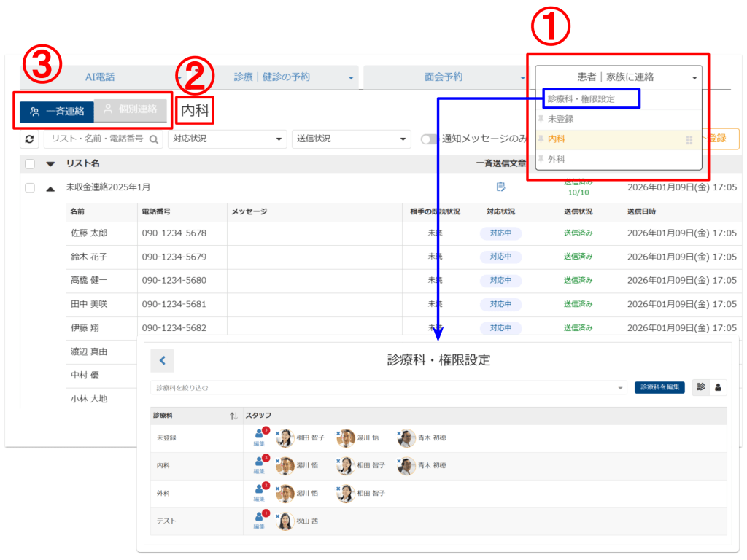Click 対応中 status badge for 佐藤 太郎
747x560 pixels.
coord(500,233)
